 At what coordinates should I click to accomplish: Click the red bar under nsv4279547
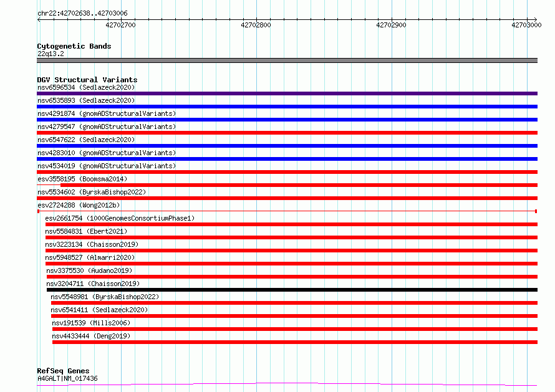287,133
